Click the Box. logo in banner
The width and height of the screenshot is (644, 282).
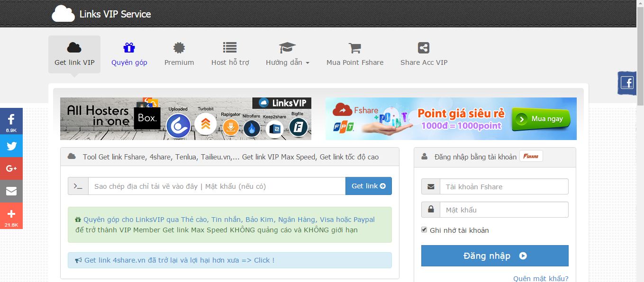pos(147,118)
